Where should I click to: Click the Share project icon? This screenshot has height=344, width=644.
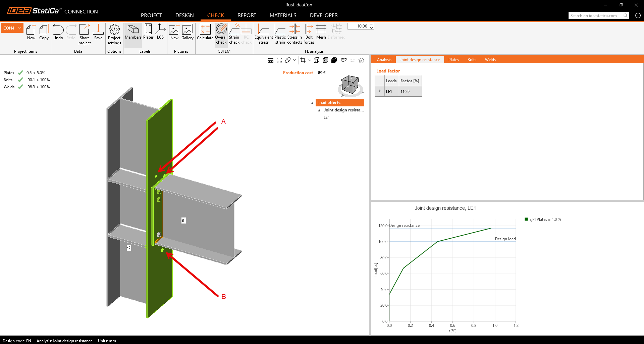(x=85, y=35)
